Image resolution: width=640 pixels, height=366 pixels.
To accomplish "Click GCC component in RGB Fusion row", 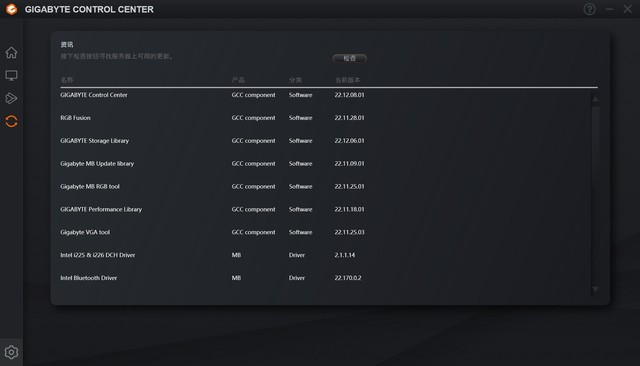I will [253, 118].
